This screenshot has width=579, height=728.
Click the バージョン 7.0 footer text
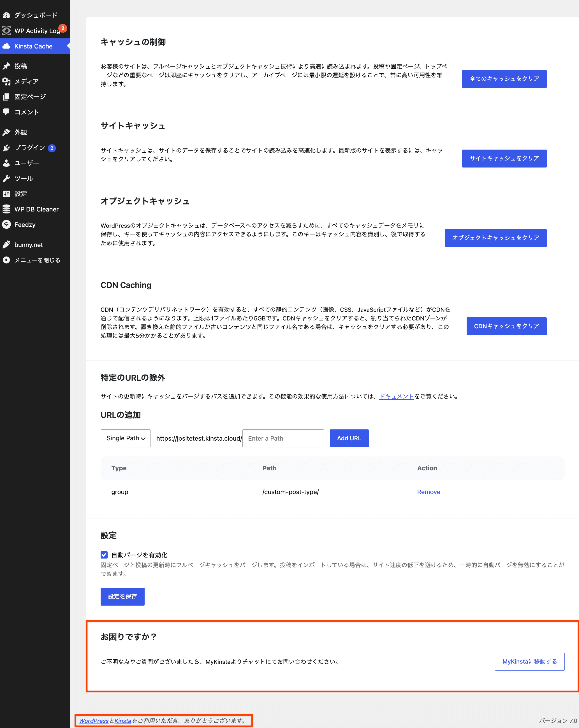coord(558,720)
